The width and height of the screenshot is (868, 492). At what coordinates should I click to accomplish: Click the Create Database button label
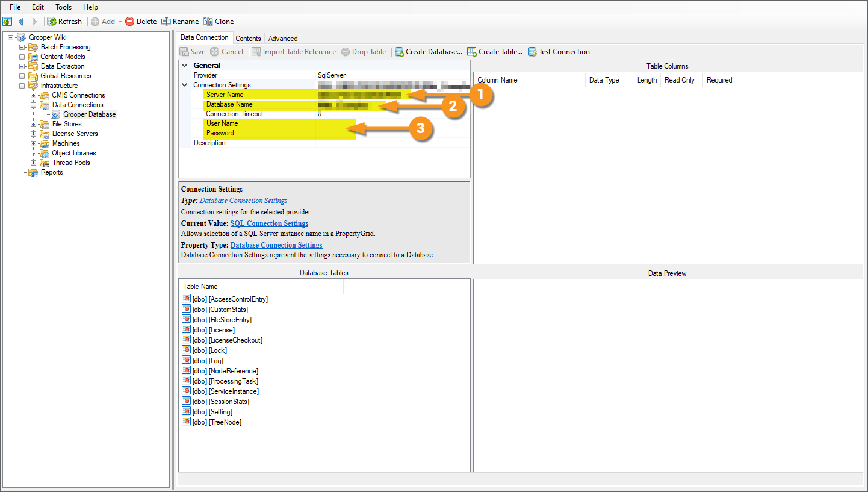click(x=434, y=52)
